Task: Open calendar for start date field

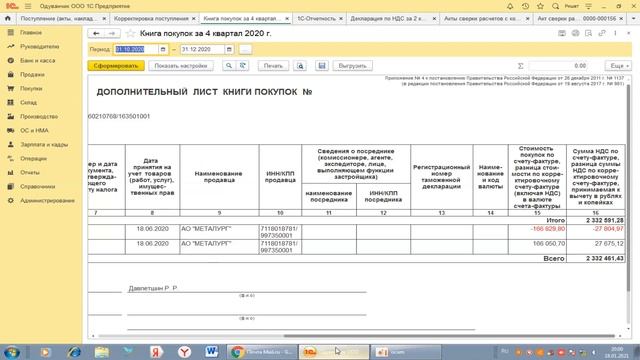Action: point(163,49)
